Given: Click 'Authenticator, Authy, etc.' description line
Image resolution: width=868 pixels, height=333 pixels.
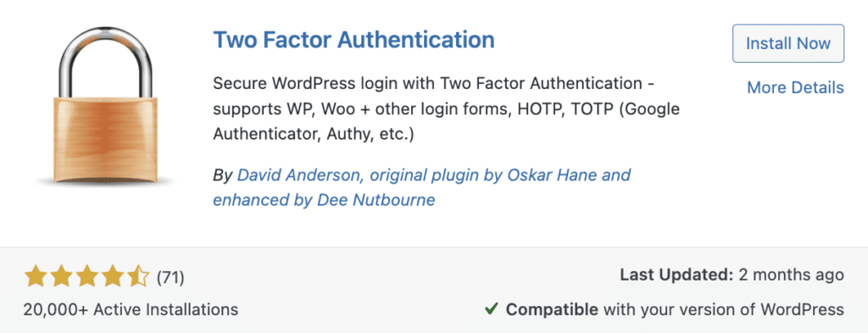Looking at the screenshot, I should tap(314, 135).
